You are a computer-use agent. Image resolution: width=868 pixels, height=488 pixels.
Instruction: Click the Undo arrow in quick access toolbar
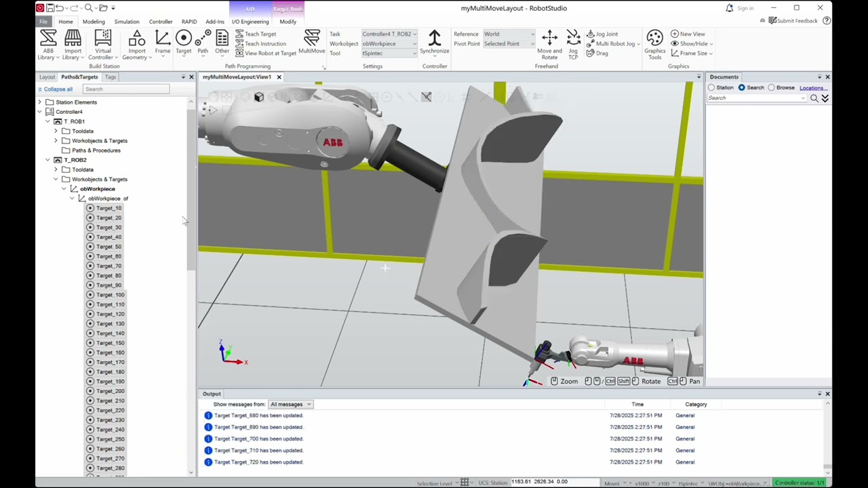pyautogui.click(x=60, y=8)
